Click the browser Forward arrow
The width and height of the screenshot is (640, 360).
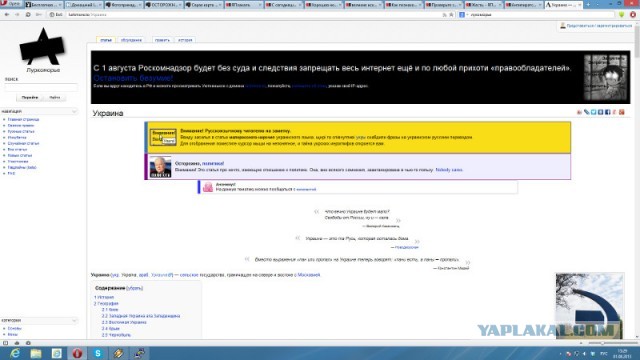coord(17,15)
